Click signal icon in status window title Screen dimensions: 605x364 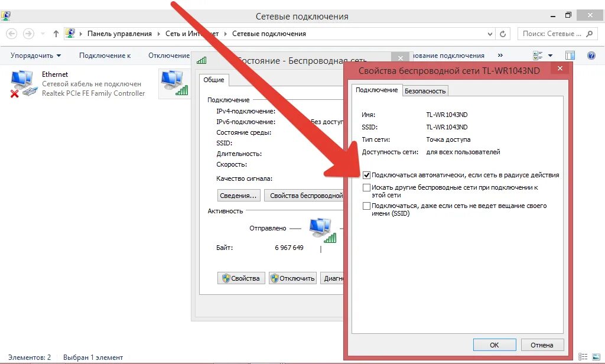point(201,60)
